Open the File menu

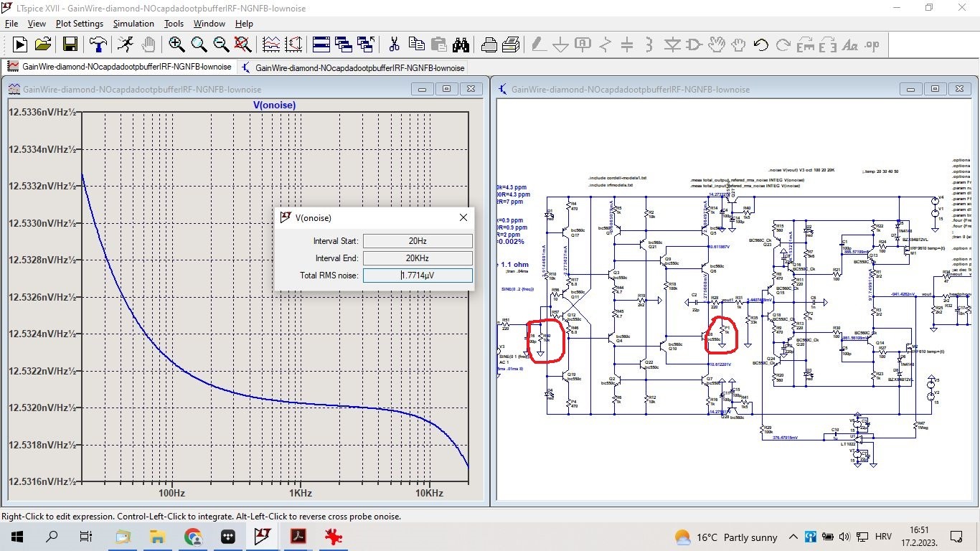[11, 24]
